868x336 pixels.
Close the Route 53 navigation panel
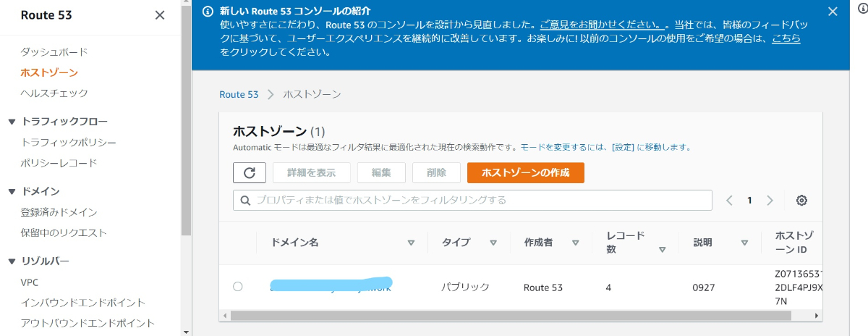point(160,15)
